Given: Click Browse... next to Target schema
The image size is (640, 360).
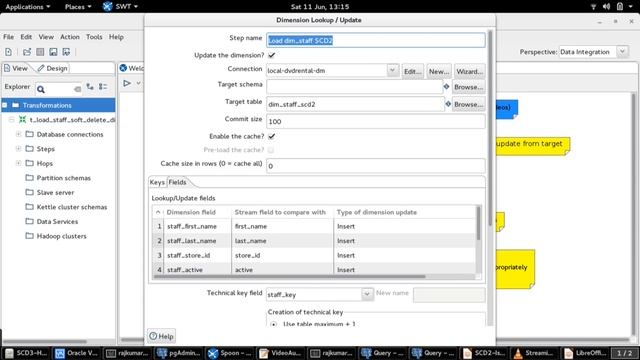Looking at the screenshot, I should click(x=469, y=87).
